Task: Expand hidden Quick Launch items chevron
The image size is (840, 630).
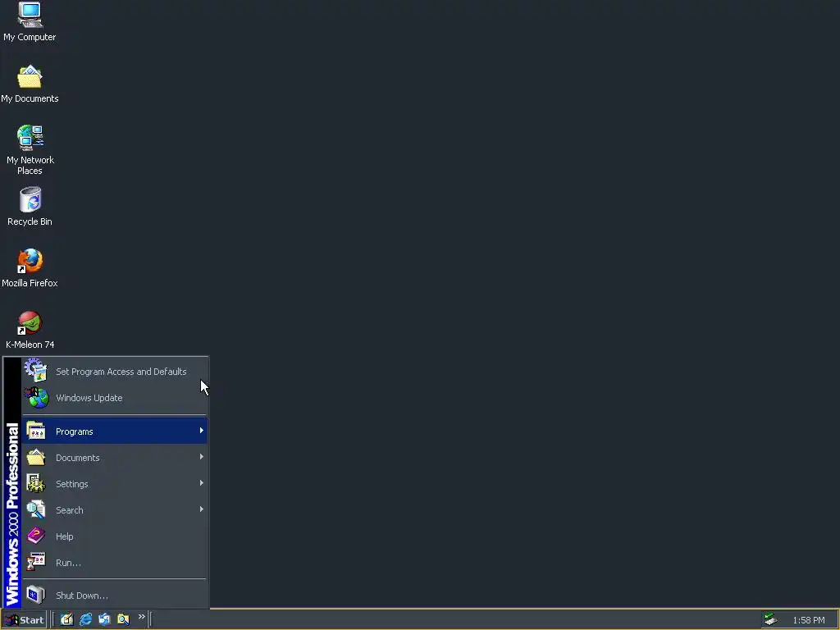Action: 141,617
